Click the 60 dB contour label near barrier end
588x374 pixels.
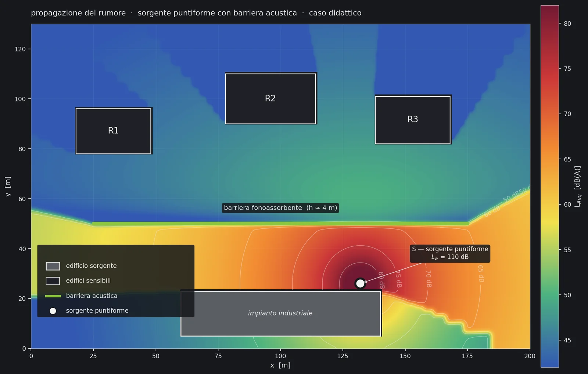coord(492,211)
